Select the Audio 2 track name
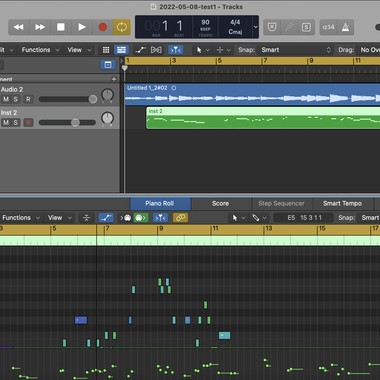380x380 pixels. [12, 89]
